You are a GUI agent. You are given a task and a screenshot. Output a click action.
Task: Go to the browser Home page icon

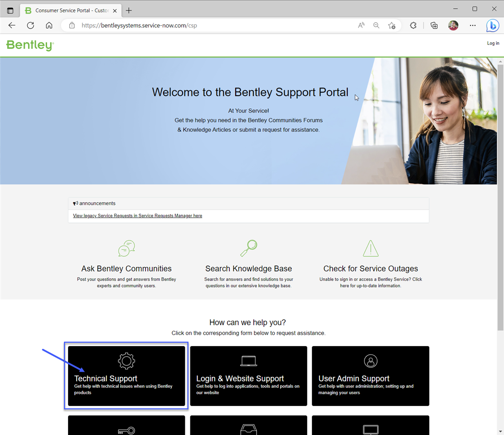tap(49, 25)
